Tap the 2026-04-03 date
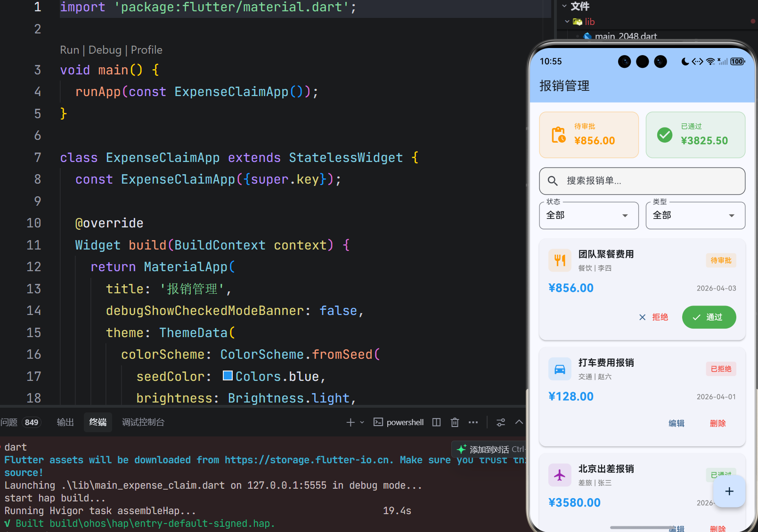758x532 pixels. [x=716, y=288]
